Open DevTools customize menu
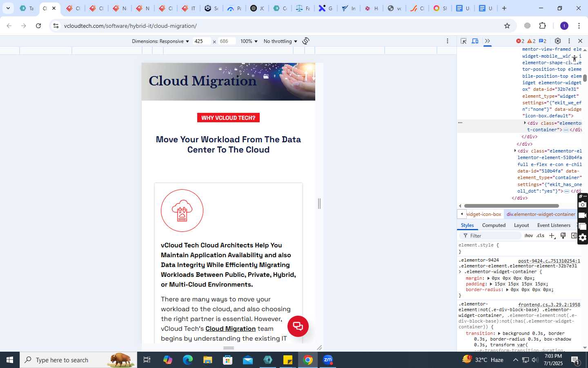The image size is (588, 368). click(x=569, y=41)
